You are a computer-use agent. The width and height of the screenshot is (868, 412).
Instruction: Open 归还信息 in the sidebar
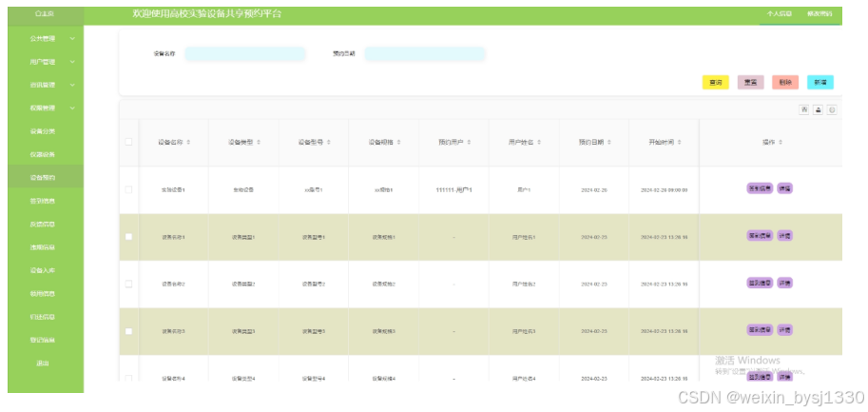(43, 317)
